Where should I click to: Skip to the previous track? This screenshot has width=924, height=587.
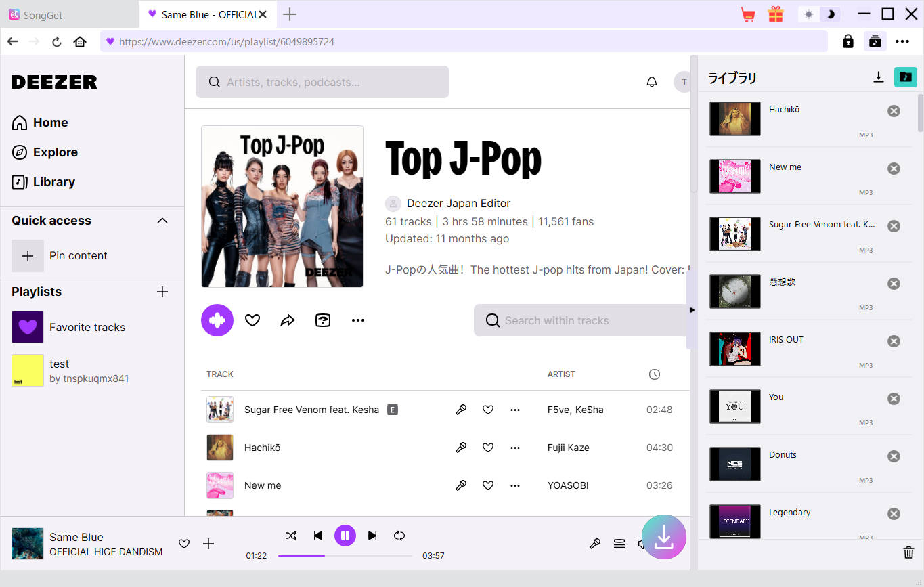tap(318, 536)
